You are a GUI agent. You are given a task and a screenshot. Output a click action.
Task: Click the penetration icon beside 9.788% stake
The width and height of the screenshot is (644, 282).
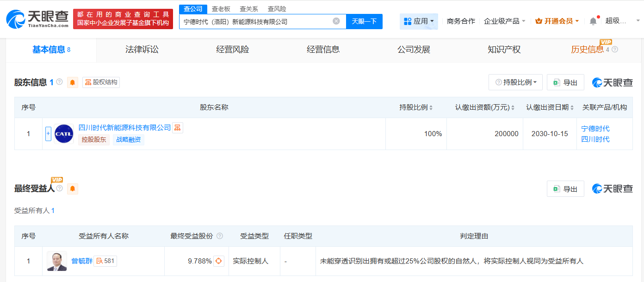tap(220, 261)
